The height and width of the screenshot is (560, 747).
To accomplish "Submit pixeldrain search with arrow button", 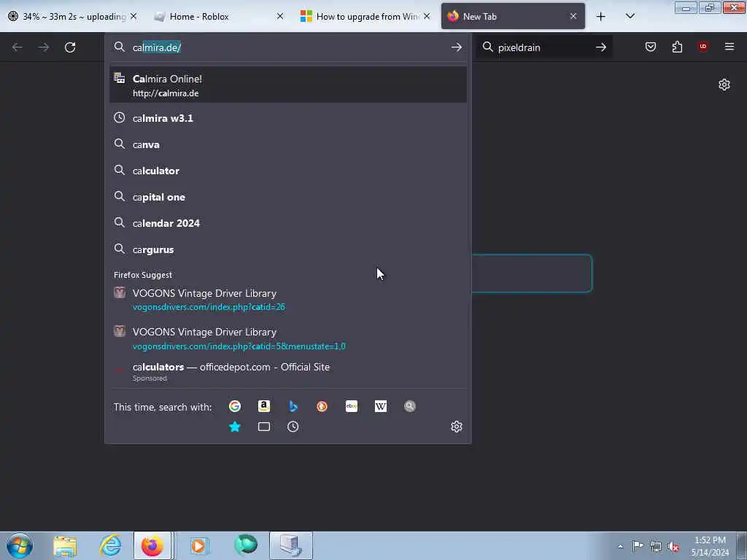I will click(x=601, y=47).
